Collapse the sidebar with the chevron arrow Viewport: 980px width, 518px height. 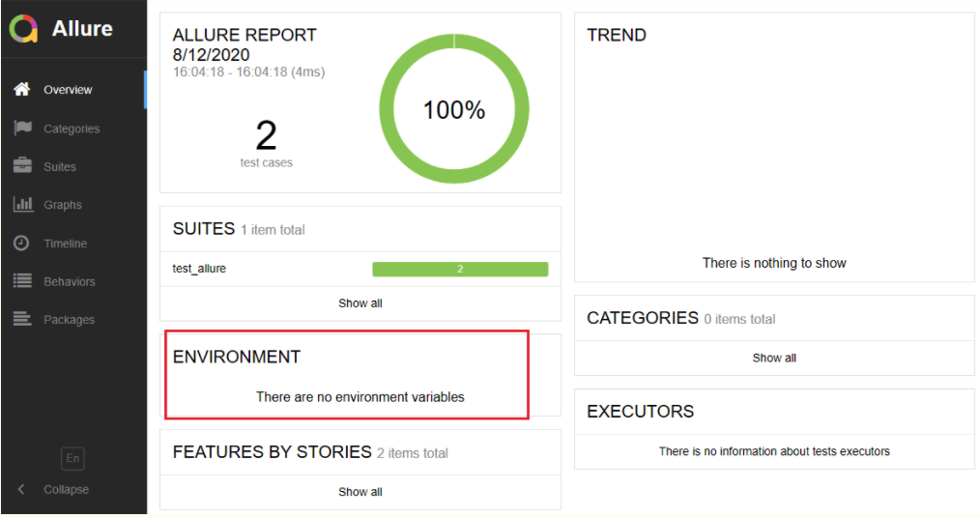click(x=22, y=489)
